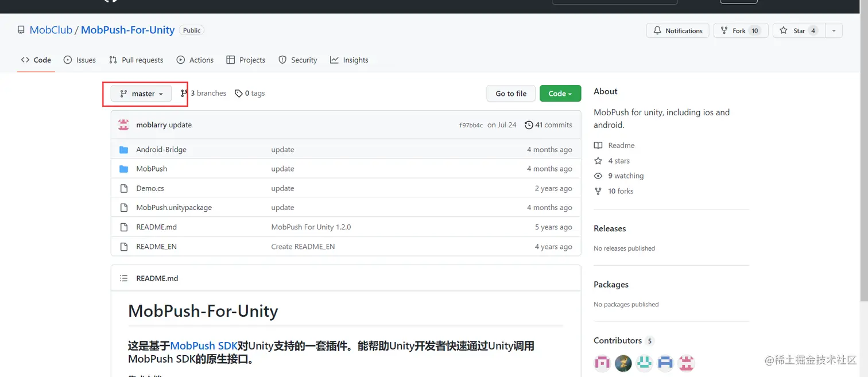Open the Android-Bridge folder

[161, 149]
